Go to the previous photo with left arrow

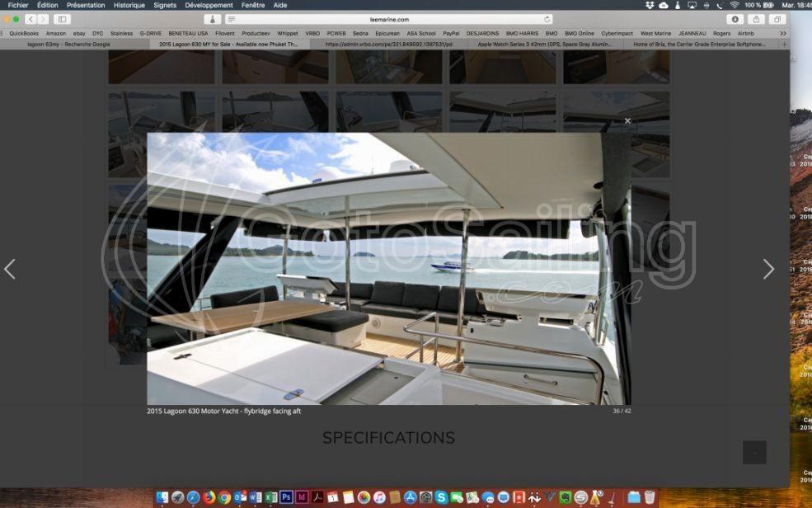[x=10, y=269]
